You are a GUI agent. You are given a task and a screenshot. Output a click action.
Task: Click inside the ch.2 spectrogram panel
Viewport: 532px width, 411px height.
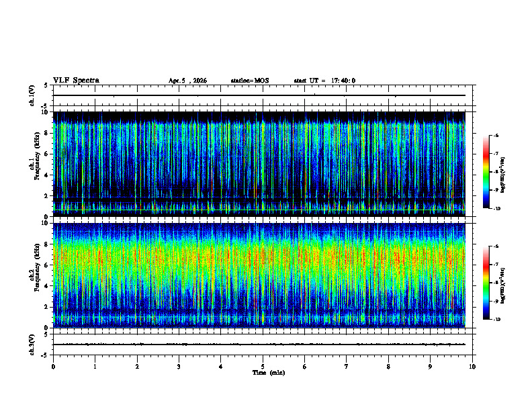pos(259,275)
